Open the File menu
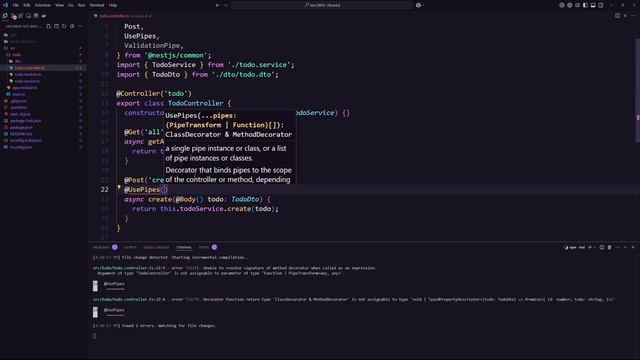 [x=16, y=5]
